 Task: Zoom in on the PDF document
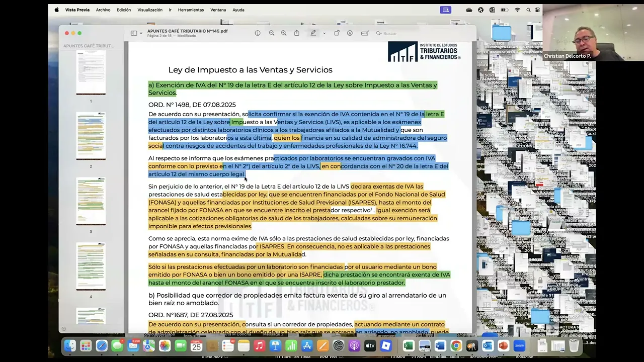[284, 33]
